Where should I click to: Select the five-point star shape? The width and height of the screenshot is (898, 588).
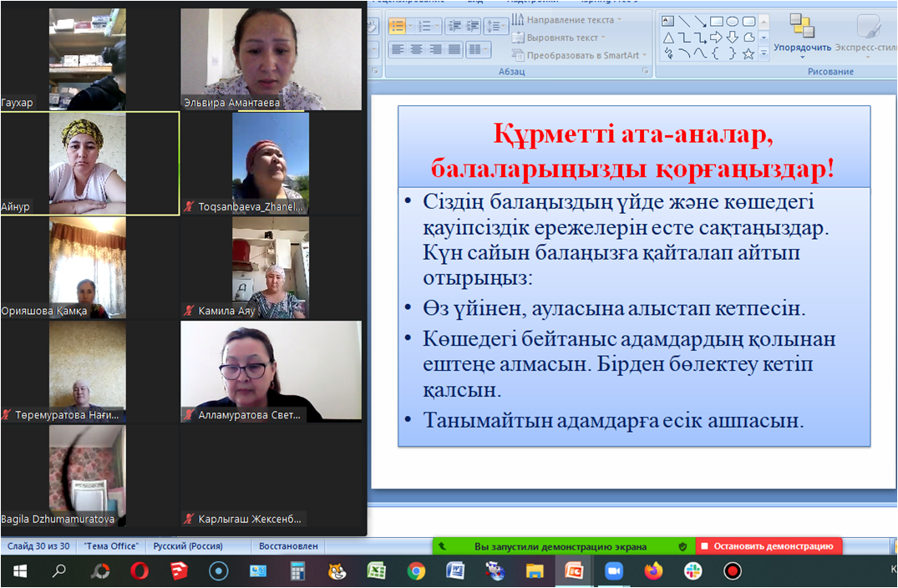(748, 53)
